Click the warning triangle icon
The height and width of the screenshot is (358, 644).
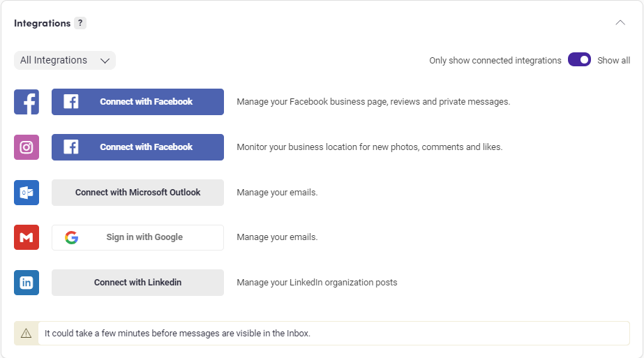click(x=26, y=334)
